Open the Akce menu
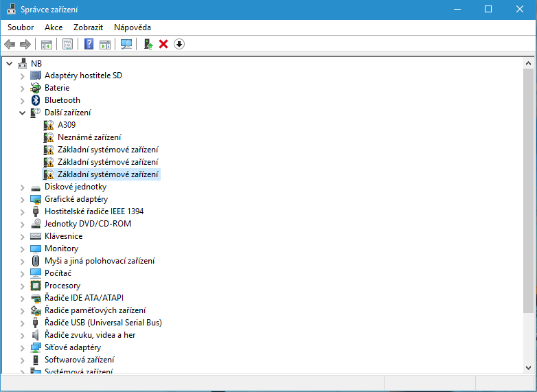Viewport: 537px width, 392px height. pos(54,27)
